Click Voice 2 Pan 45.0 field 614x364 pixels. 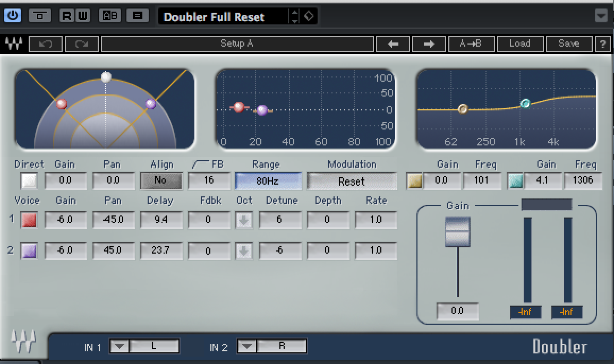click(113, 250)
